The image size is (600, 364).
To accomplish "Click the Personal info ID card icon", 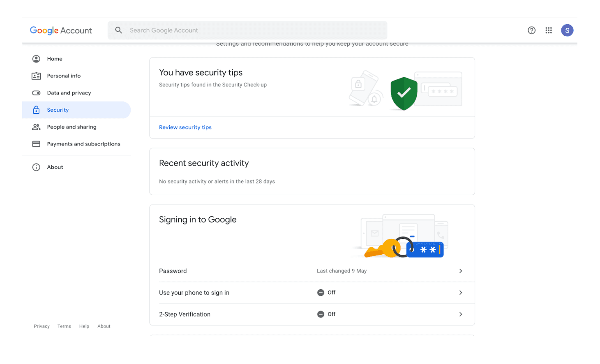I will pyautogui.click(x=36, y=76).
